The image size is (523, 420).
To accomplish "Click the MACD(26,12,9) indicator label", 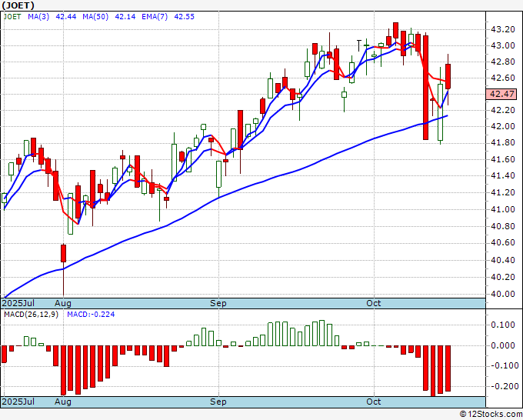I will click(x=31, y=315).
